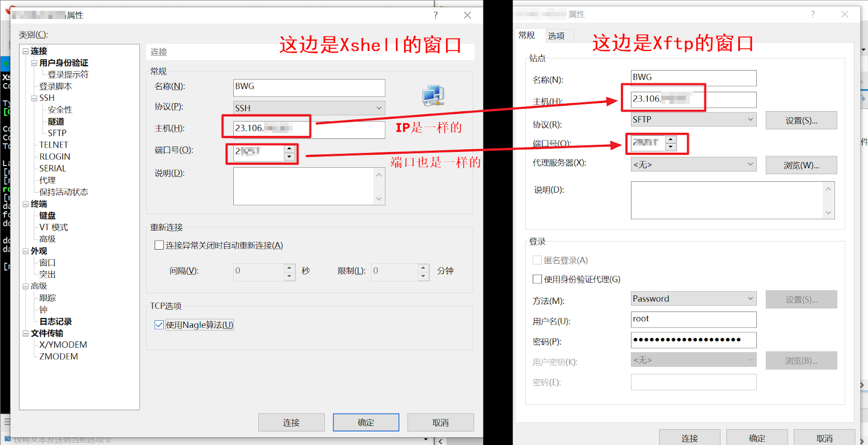Decrease Xftp port number with down arrow
This screenshot has width=868, height=445.
tap(671, 147)
